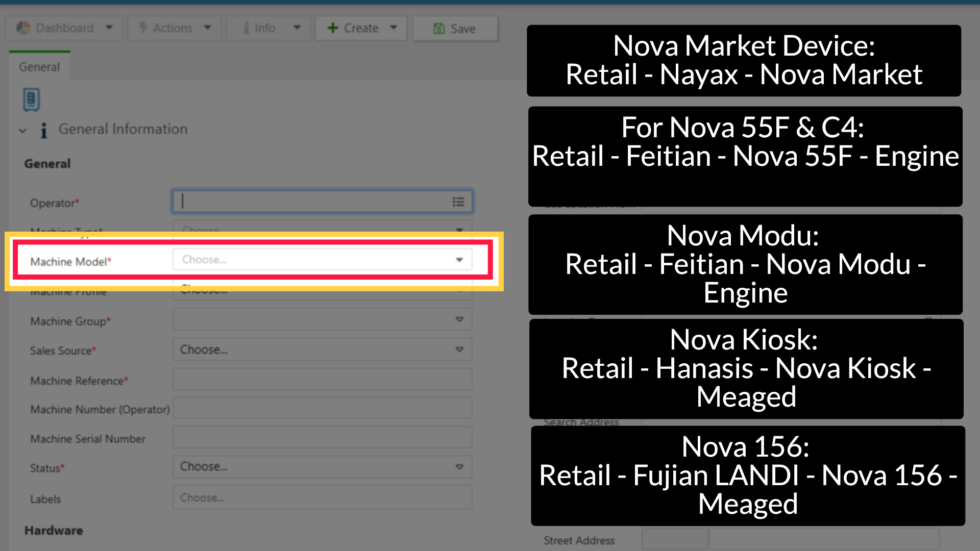Open the Status dropdown
Screen dimensions: 980x551
pos(323,467)
